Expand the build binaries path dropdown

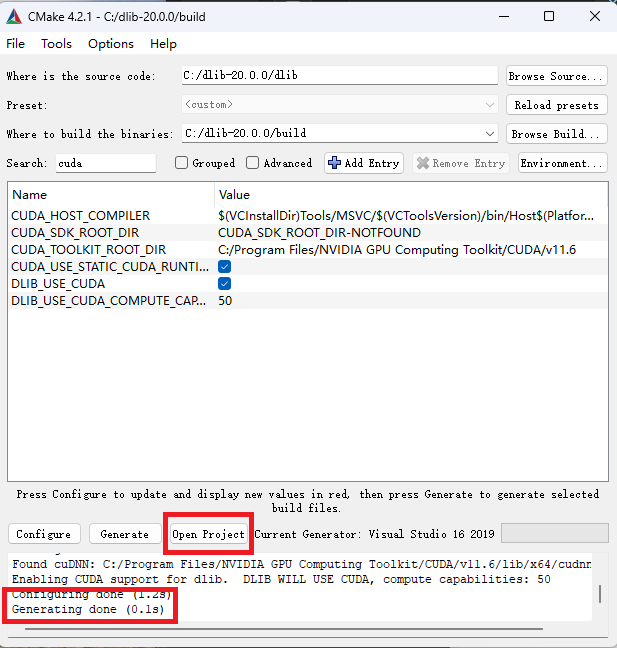(490, 134)
